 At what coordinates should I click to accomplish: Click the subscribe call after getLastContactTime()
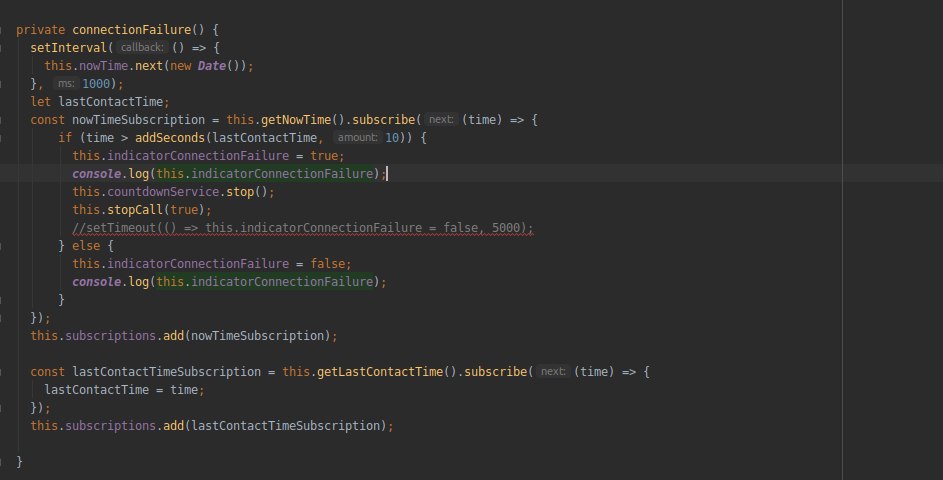pos(496,372)
